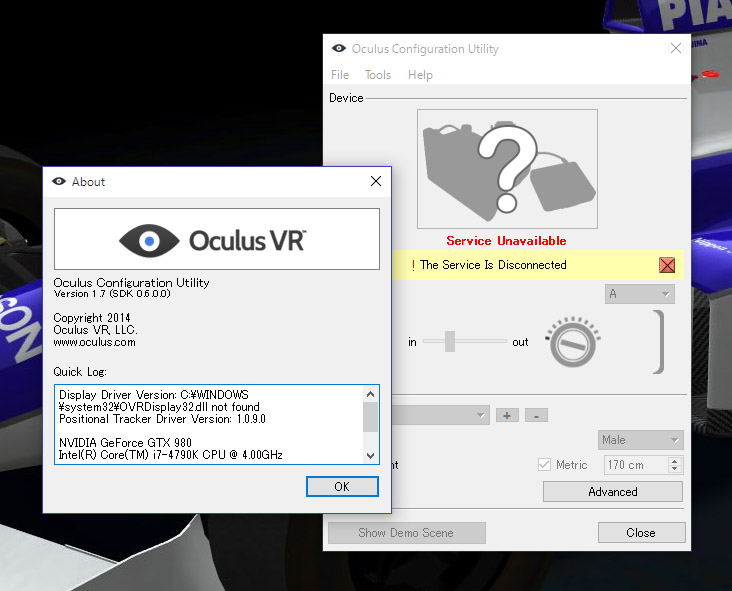Click the eye icon in Configuration Utility title bar
This screenshot has width=732, height=591.
tap(339, 49)
